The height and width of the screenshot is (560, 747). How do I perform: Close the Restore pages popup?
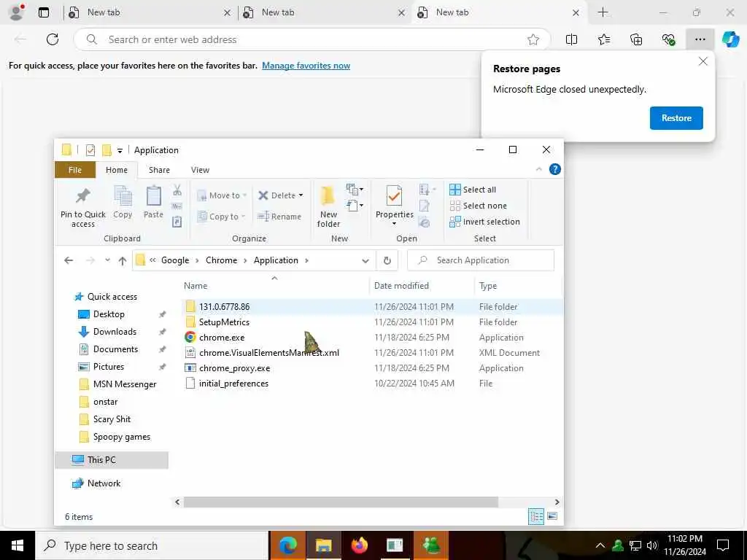tap(703, 61)
